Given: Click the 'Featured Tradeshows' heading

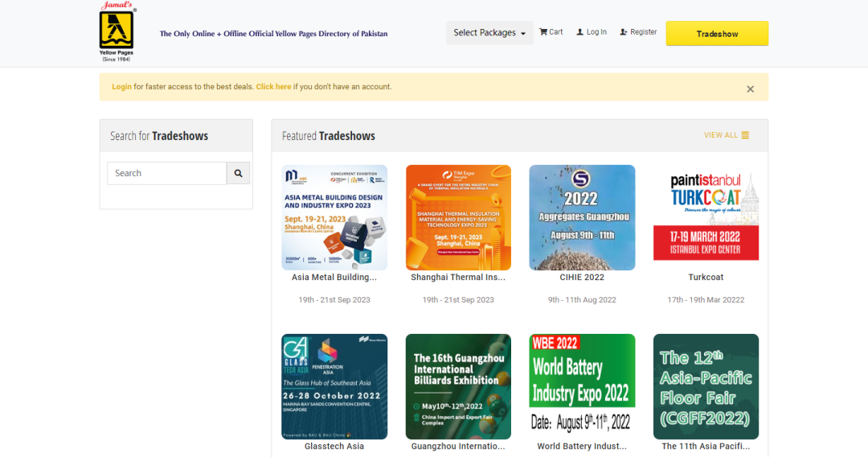Looking at the screenshot, I should [x=328, y=136].
